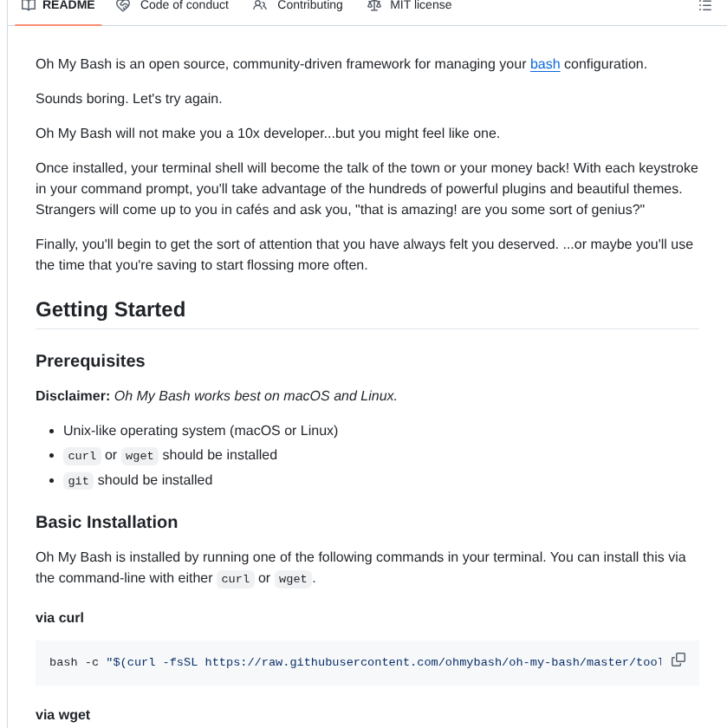Viewport: 727px width, 728px height.
Task: Switch to the Code of conduct tab
Action: coord(184,5)
